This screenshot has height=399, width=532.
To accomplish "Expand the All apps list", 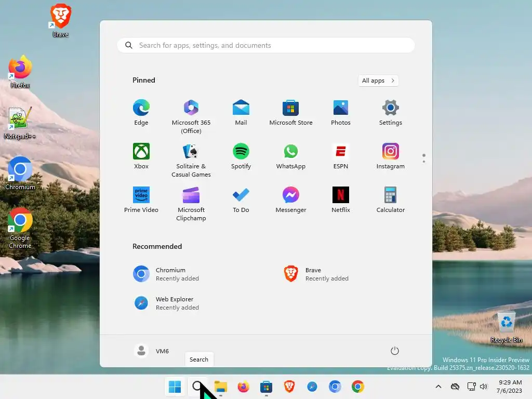I will (x=378, y=81).
